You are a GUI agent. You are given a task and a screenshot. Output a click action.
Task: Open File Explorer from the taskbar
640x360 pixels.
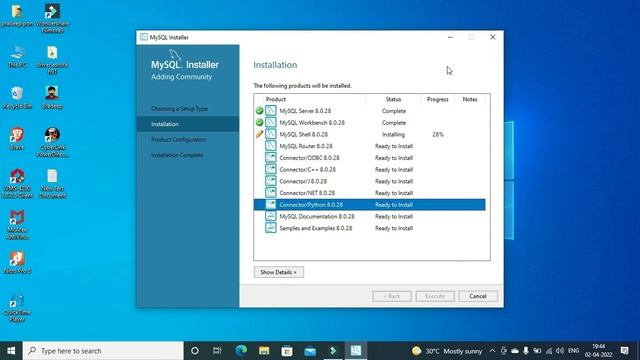point(264,351)
